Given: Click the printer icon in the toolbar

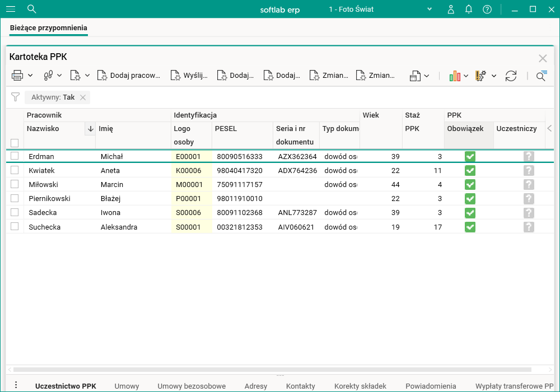Looking at the screenshot, I should (17, 76).
